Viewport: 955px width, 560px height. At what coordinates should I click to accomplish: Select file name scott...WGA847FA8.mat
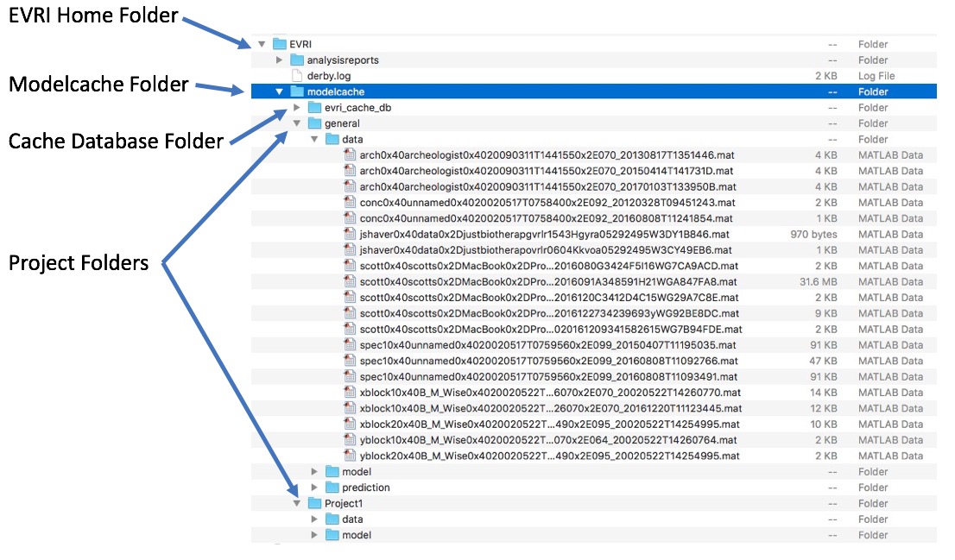tap(548, 282)
